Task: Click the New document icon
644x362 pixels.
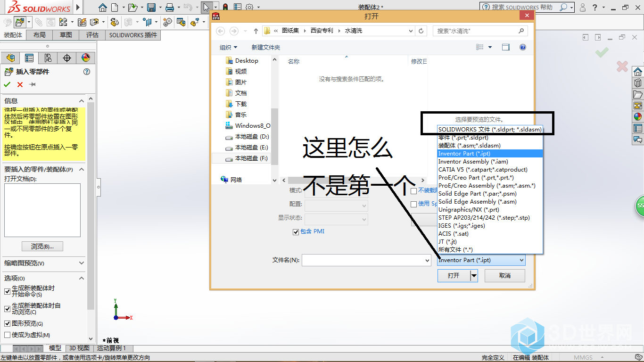Action: pos(115,7)
